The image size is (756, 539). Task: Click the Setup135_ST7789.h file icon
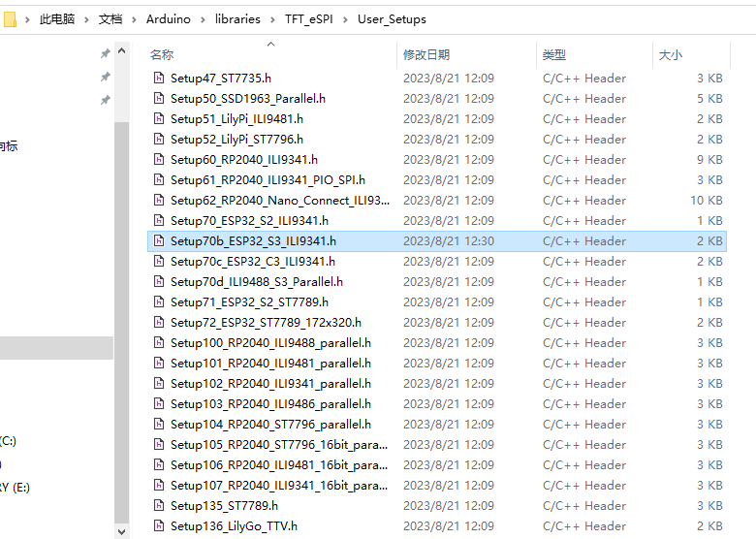(x=159, y=505)
